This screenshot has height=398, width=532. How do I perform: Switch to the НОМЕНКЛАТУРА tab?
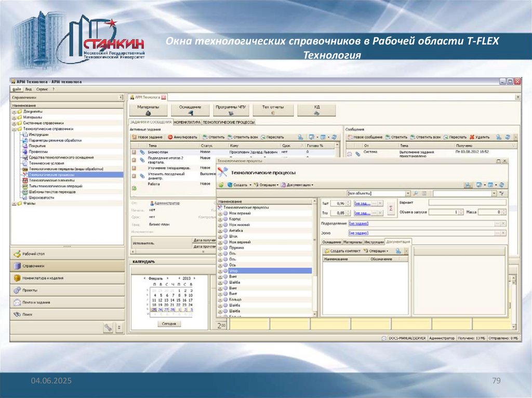pos(187,123)
